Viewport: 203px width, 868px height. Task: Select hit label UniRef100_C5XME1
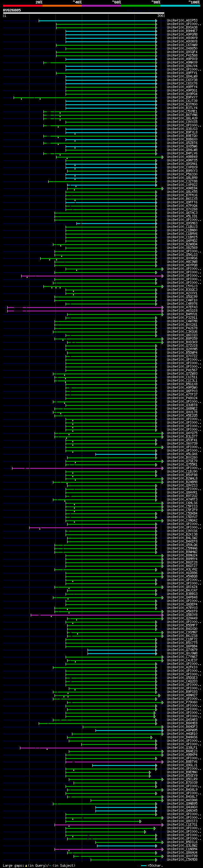coord(182,112)
